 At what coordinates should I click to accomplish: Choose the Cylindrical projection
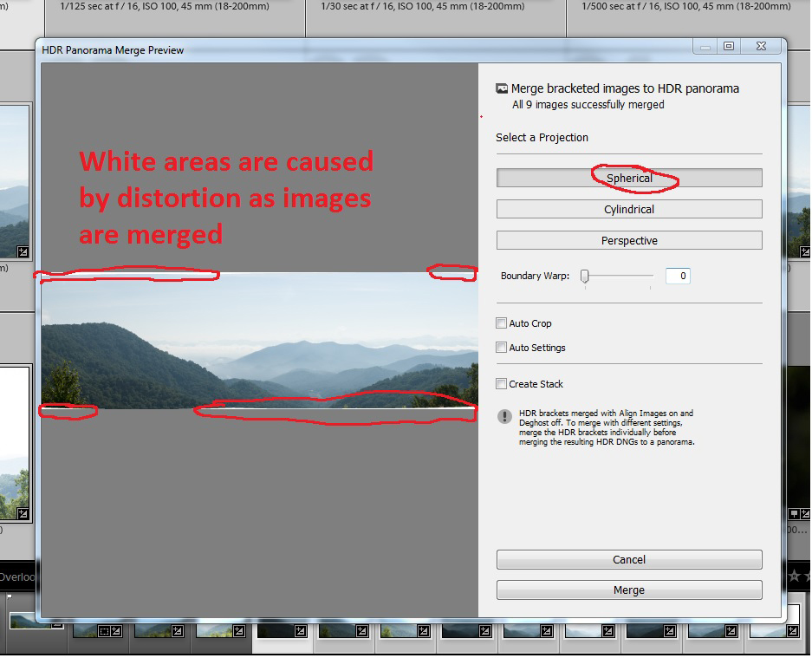(629, 209)
